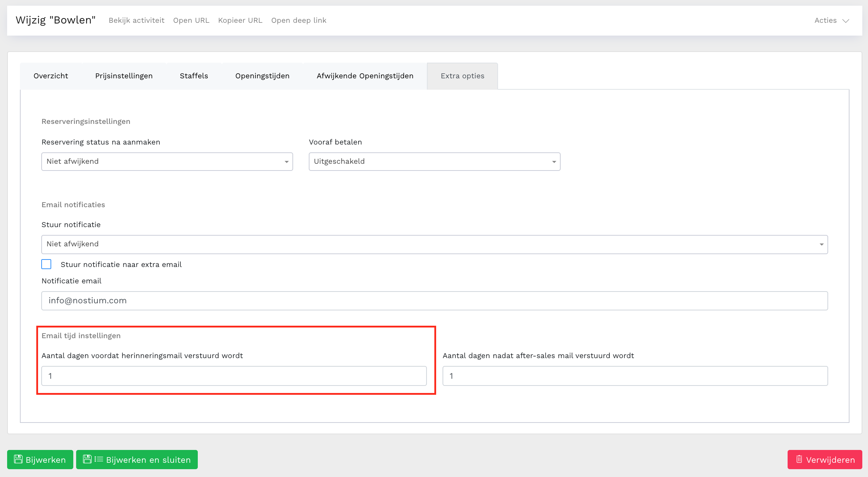The height and width of the screenshot is (477, 868).
Task: Click the herinneringsmail days input field
Action: coord(234,376)
